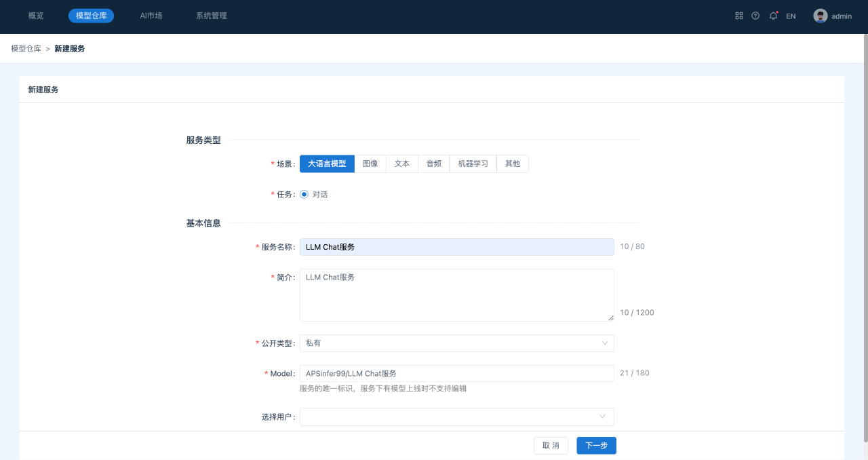
Task: Click the 下一步 button
Action: [596, 446]
